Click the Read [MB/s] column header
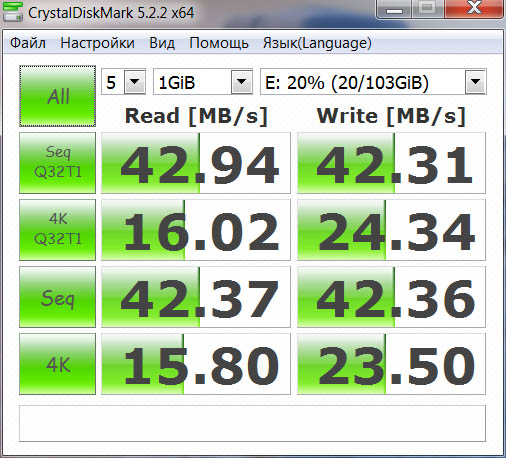 click(x=196, y=116)
